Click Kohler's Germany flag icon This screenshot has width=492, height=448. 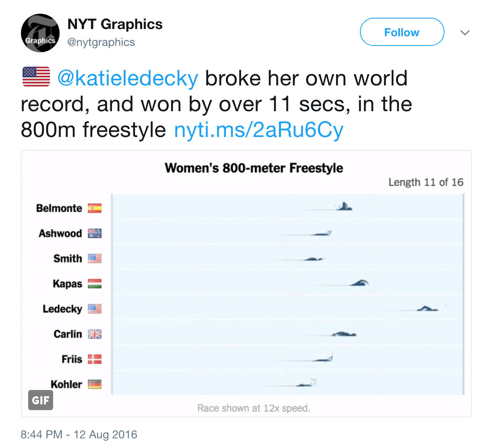(95, 384)
